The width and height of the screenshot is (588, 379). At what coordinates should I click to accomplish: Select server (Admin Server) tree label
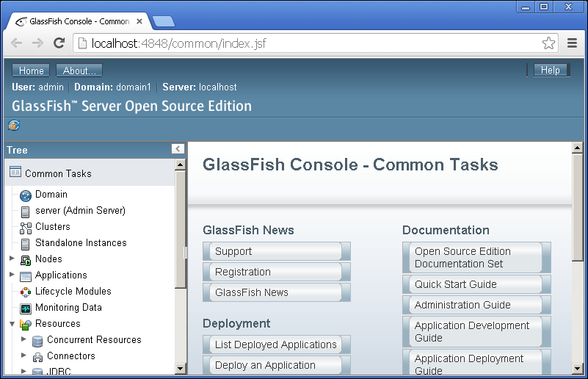pyautogui.click(x=80, y=211)
